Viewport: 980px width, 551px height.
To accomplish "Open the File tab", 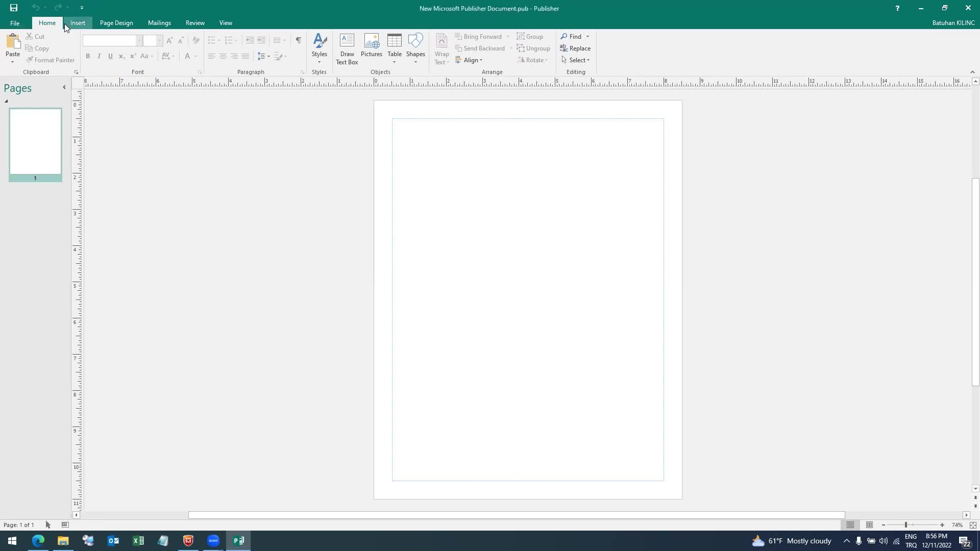I will (15, 23).
